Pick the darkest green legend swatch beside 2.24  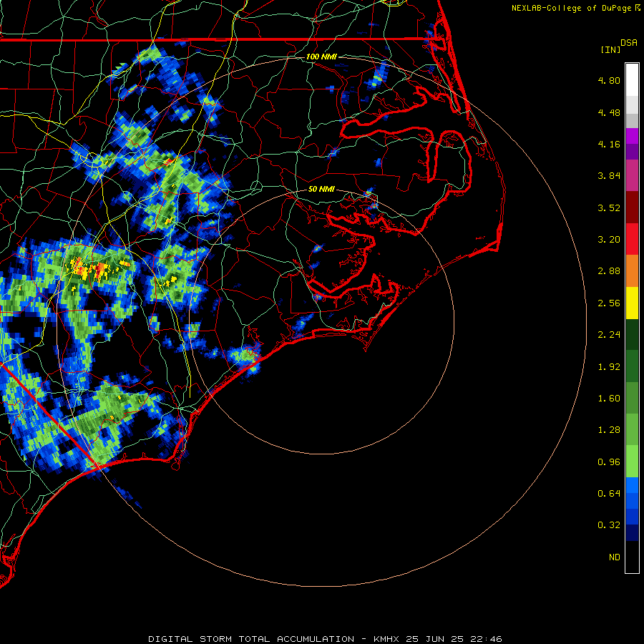632,335
